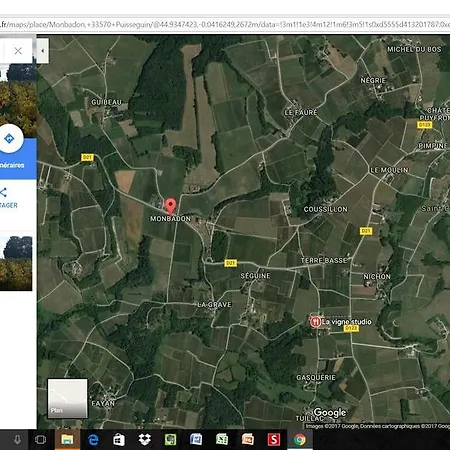Click the MONBADON map label
The height and width of the screenshot is (450, 450).
[170, 219]
